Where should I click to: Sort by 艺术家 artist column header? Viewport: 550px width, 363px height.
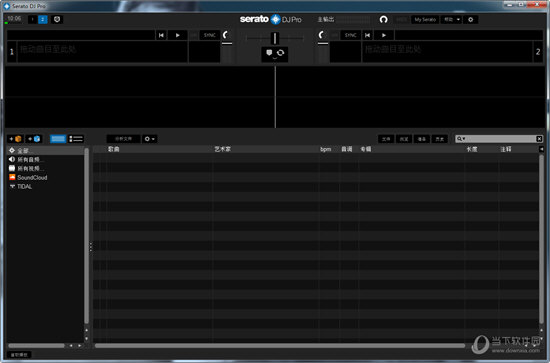(222, 149)
